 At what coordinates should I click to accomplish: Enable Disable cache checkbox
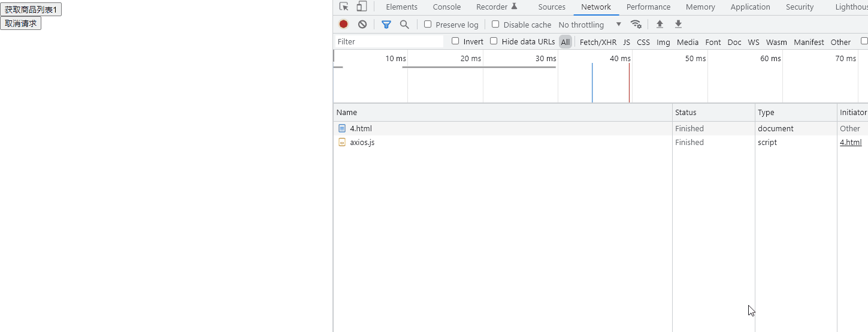(495, 24)
